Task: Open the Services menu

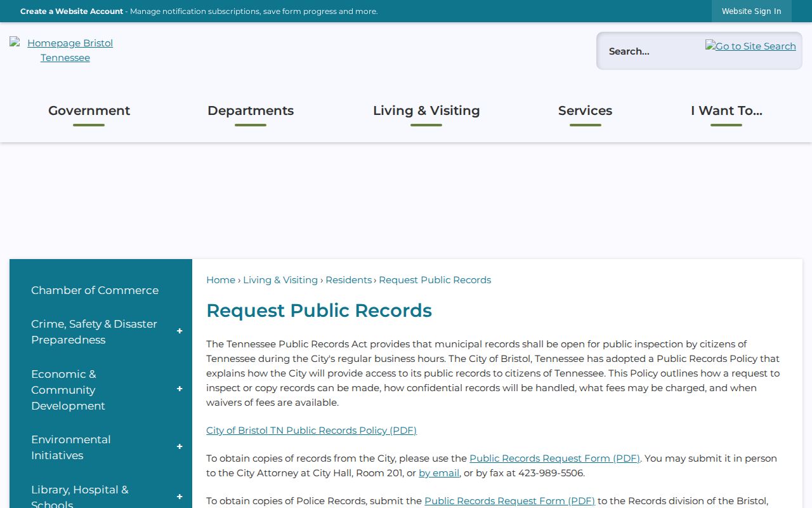Action: [x=585, y=110]
